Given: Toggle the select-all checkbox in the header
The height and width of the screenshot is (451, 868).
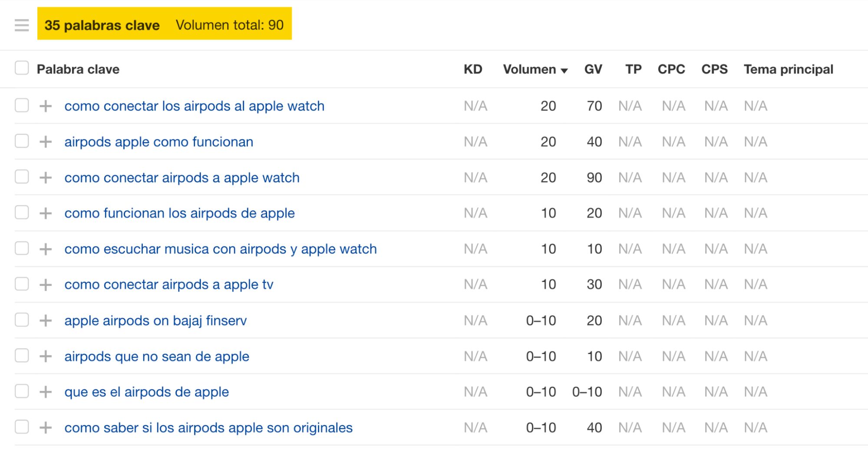Looking at the screenshot, I should pyautogui.click(x=21, y=68).
